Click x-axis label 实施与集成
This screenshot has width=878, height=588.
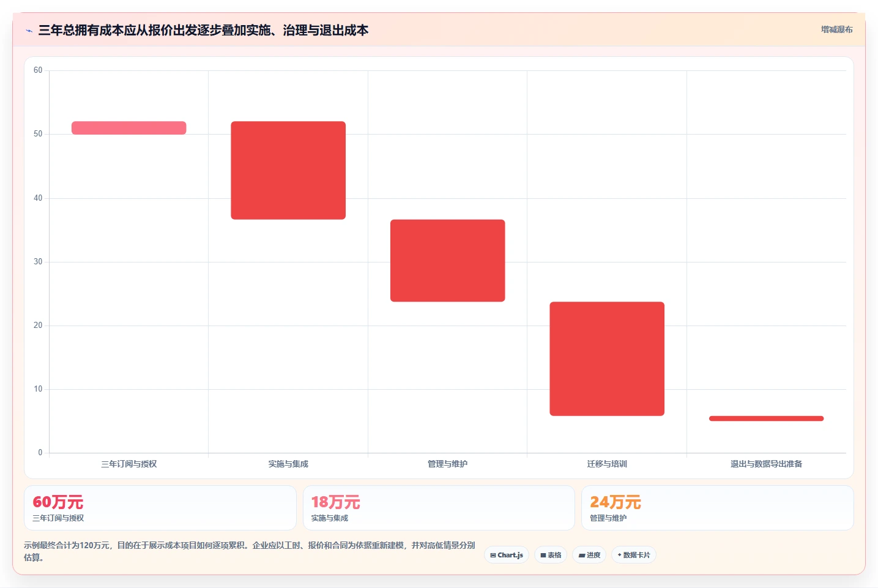[x=288, y=464]
